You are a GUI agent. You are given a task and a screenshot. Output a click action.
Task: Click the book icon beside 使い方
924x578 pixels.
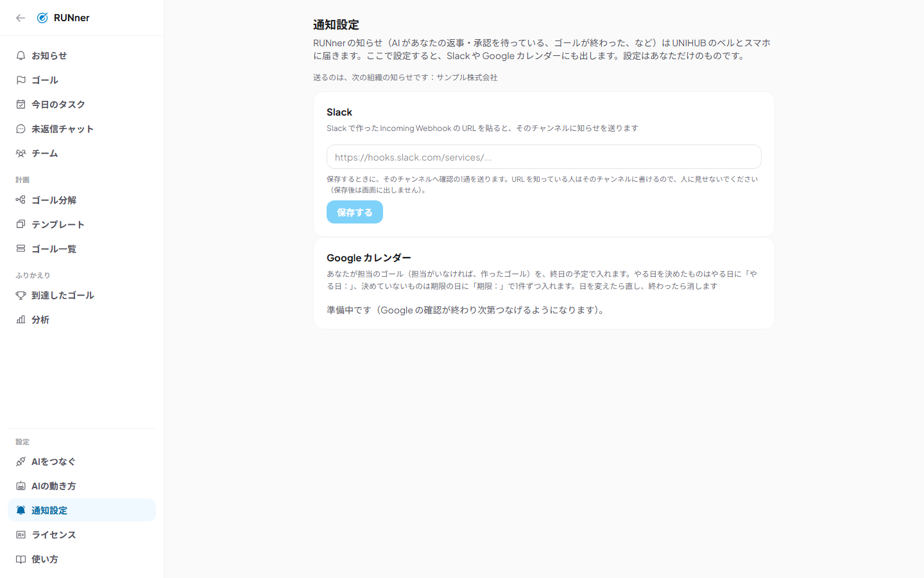point(21,559)
